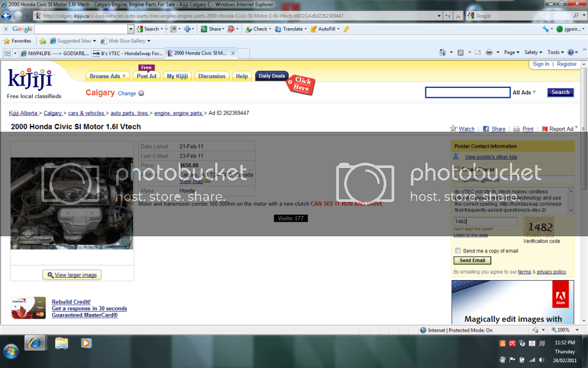
Task: Click the Favorites star button
Action: pyautogui.click(x=17, y=41)
